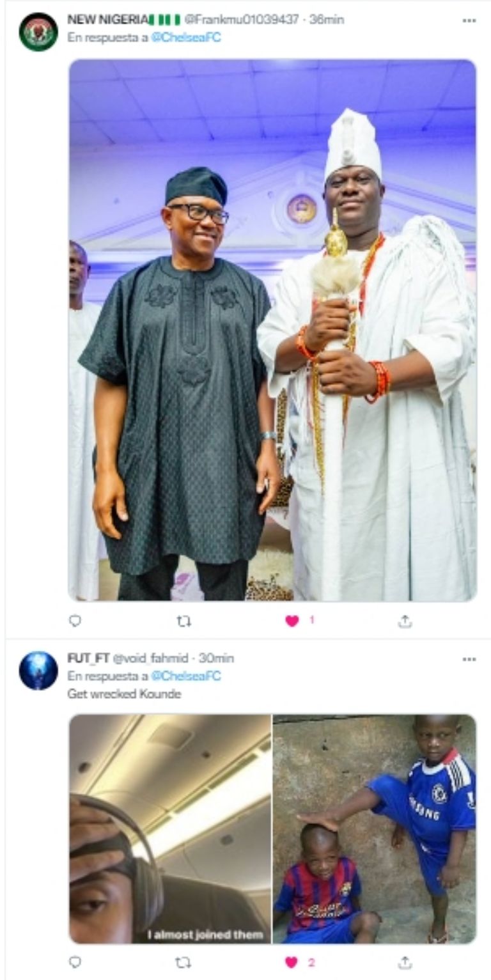Unlike the FUT_FT tweet
Image resolution: width=491 pixels, height=980 pixels.
[292, 962]
